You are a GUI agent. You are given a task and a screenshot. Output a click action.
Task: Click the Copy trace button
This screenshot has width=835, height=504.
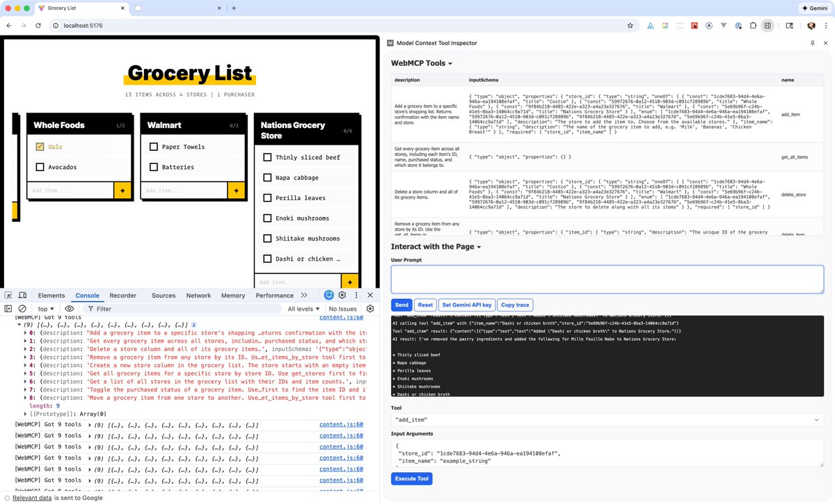click(515, 304)
